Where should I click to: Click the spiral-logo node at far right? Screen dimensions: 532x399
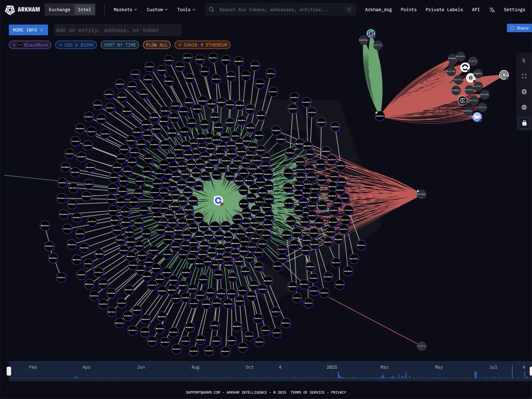pos(504,75)
